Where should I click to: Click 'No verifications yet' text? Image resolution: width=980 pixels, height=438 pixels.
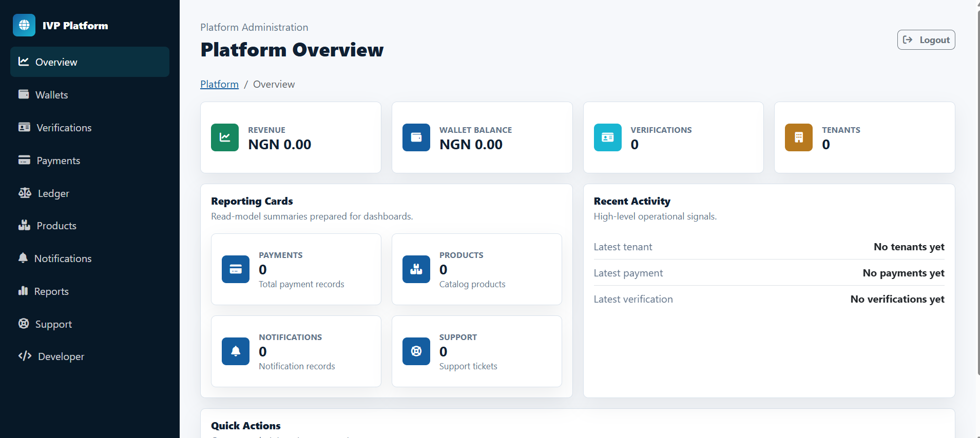click(x=897, y=299)
